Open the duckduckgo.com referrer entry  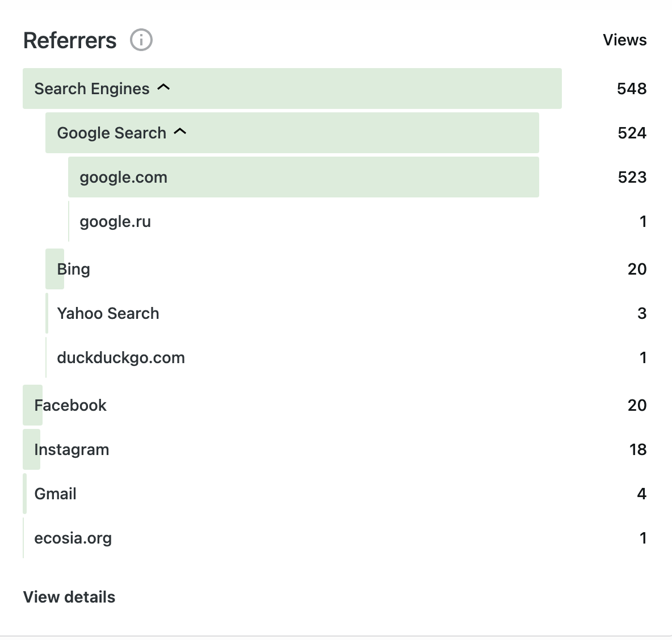[x=121, y=358]
